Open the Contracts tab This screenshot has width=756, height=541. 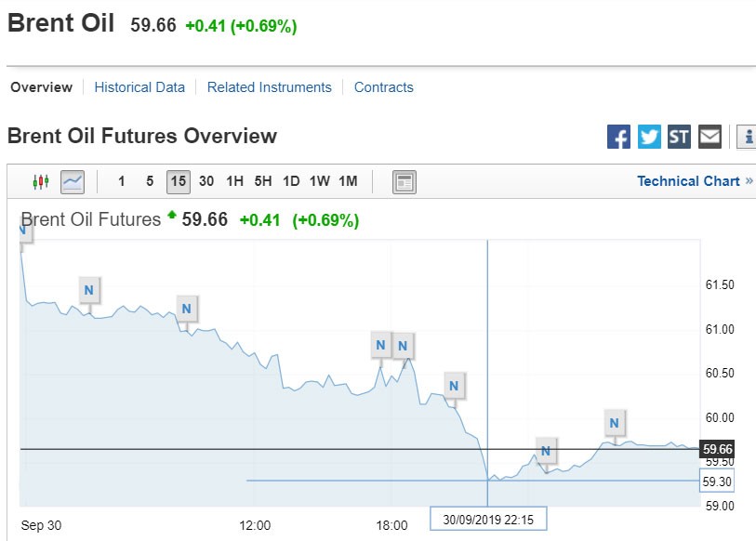tap(383, 87)
